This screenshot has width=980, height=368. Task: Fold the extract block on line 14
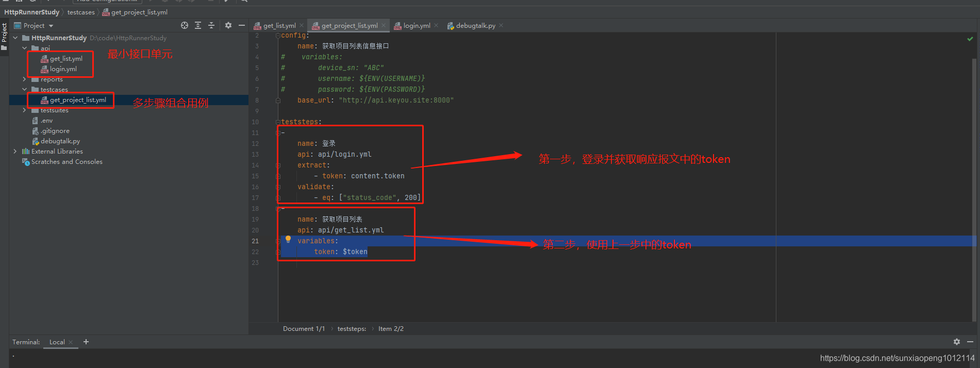(x=278, y=165)
